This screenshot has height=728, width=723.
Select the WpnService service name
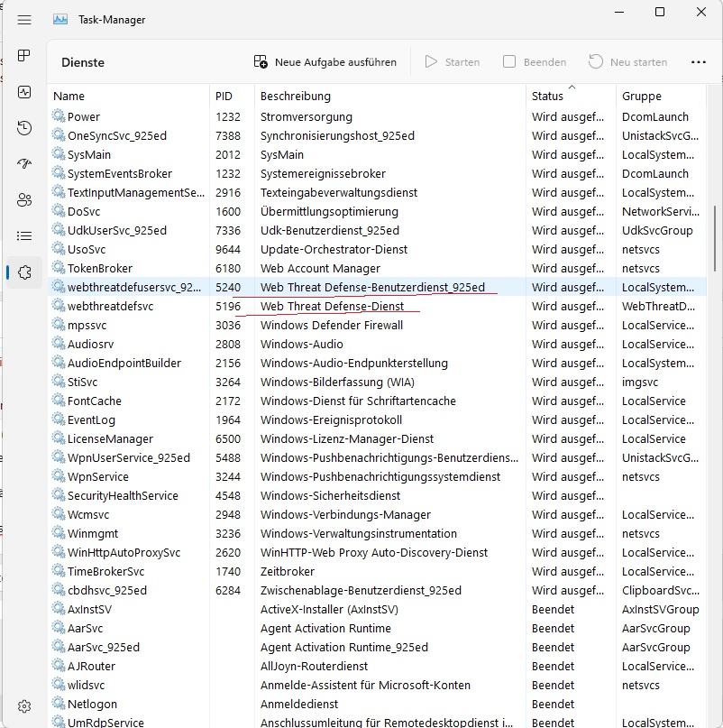[x=98, y=477]
